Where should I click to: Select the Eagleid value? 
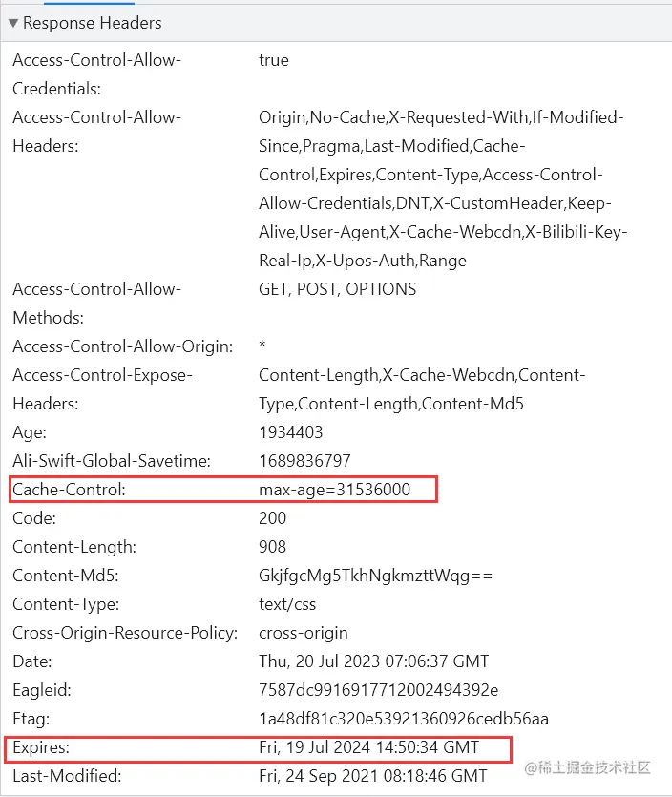point(378,690)
